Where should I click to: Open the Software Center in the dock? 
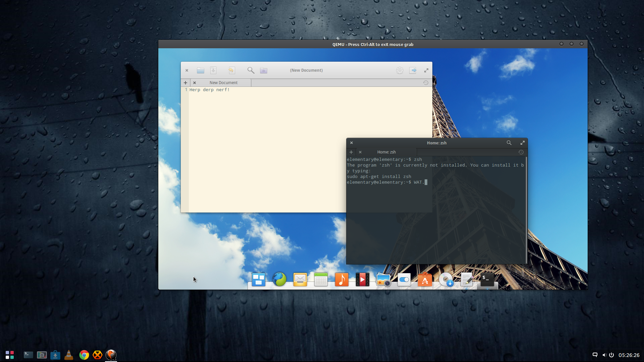425,280
